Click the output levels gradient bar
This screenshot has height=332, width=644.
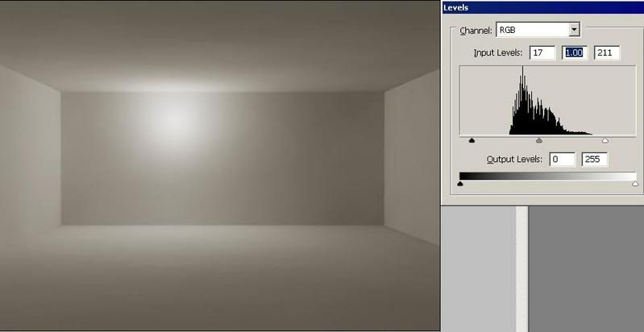click(547, 176)
